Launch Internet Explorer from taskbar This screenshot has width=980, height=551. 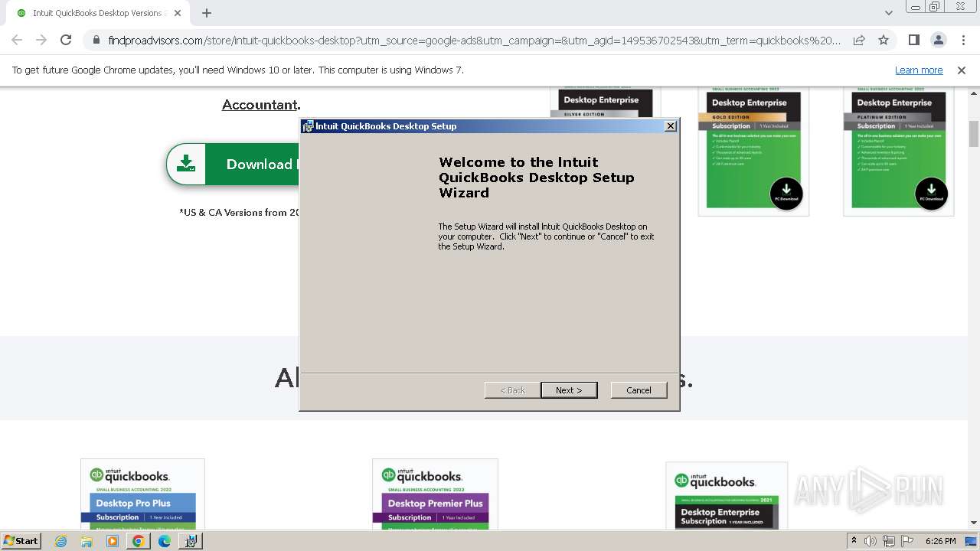[61, 541]
